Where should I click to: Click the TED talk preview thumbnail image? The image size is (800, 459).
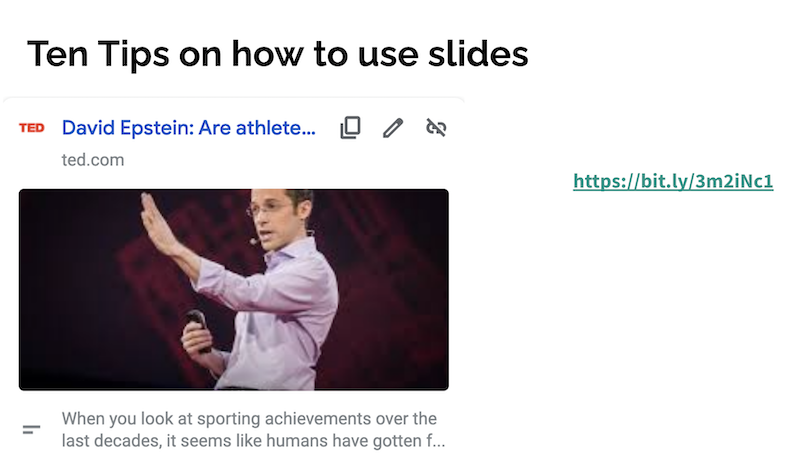234,290
